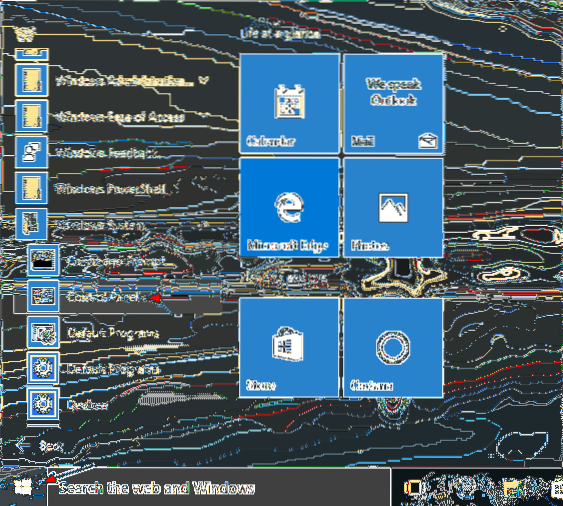
Task: Click the Search the web and Windows box
Action: tap(218, 488)
